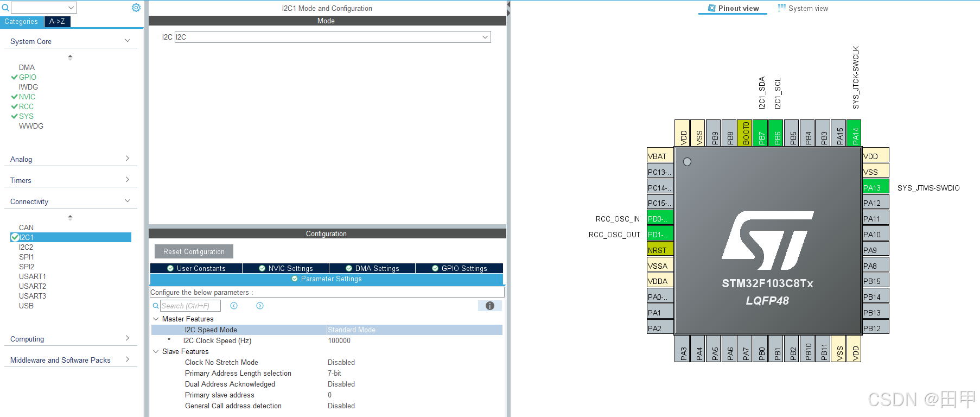Select pin PB12 on the chip
The height and width of the screenshot is (417, 980).
(876, 328)
